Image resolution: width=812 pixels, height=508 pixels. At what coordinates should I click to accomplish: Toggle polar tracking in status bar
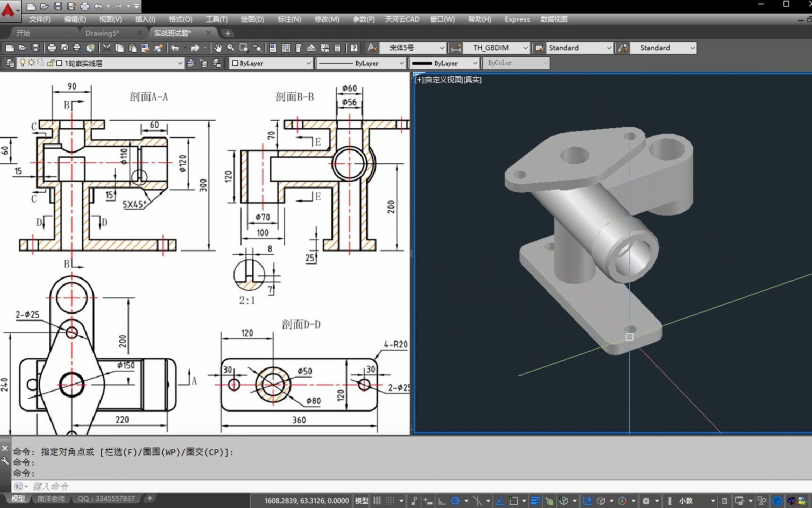click(455, 500)
